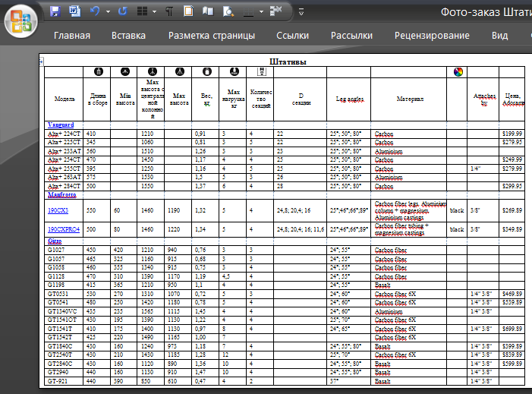532x394 pixels.
Task: Click the Alta+ 284CT model cell
Action: click(x=64, y=186)
